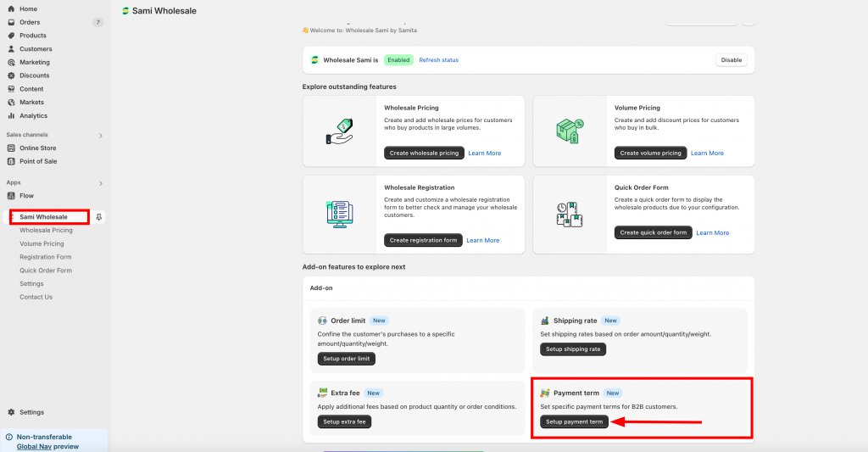The image size is (868, 452).
Task: Click the Customers person icon
Action: pos(11,48)
